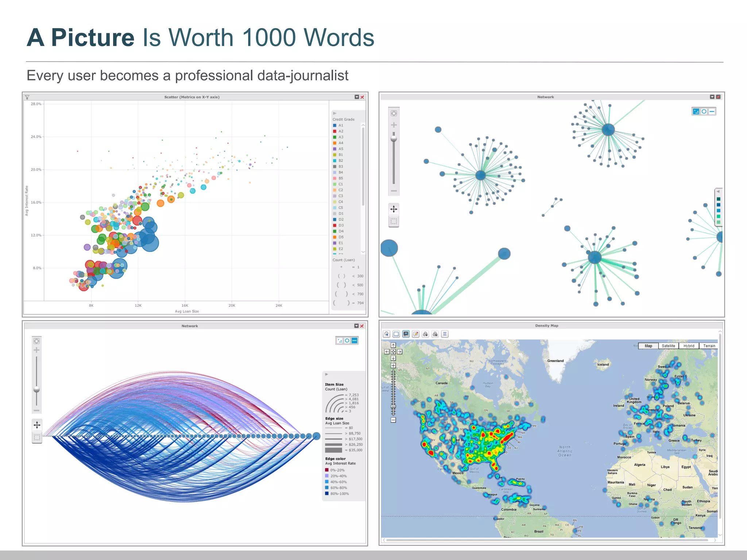Image resolution: width=747 pixels, height=560 pixels.
Task: Switch to Satellite map view
Action: [668, 346]
